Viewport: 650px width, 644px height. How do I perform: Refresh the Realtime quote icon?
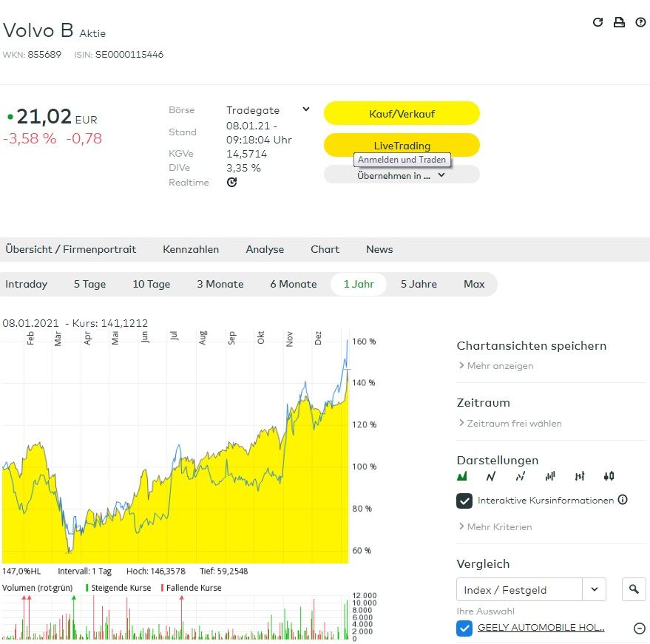[x=232, y=182]
